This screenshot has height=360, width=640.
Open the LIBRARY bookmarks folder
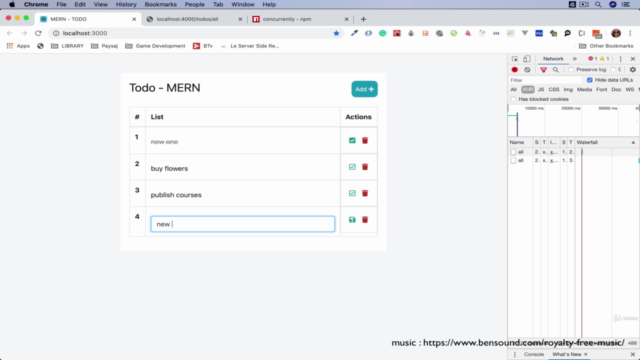pos(67,46)
